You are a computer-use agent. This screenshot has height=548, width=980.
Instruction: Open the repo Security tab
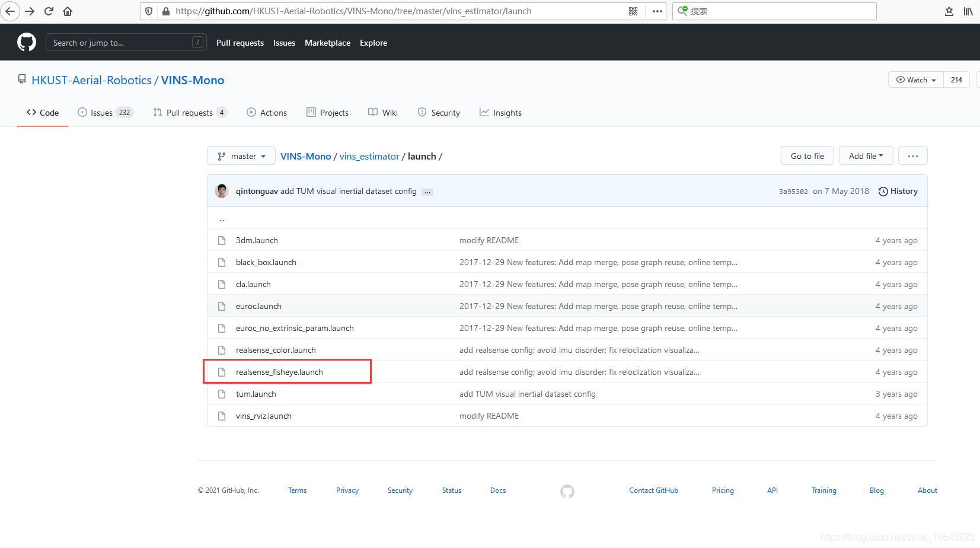439,113
